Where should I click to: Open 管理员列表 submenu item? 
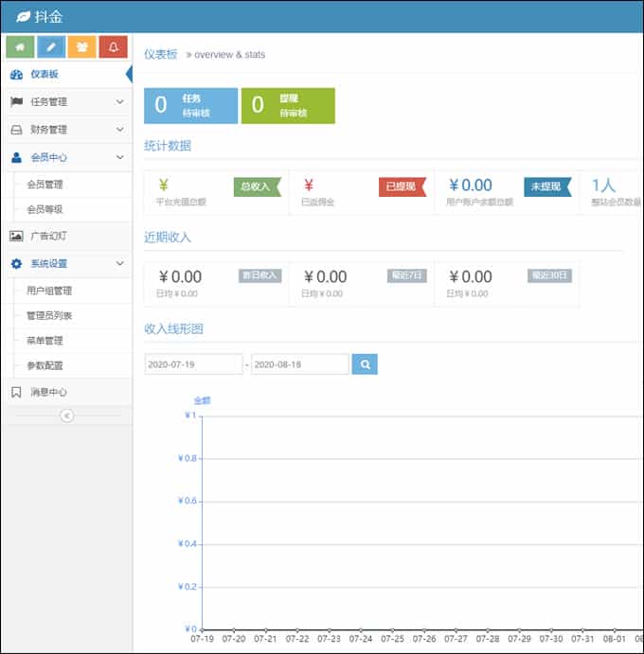click(49, 315)
